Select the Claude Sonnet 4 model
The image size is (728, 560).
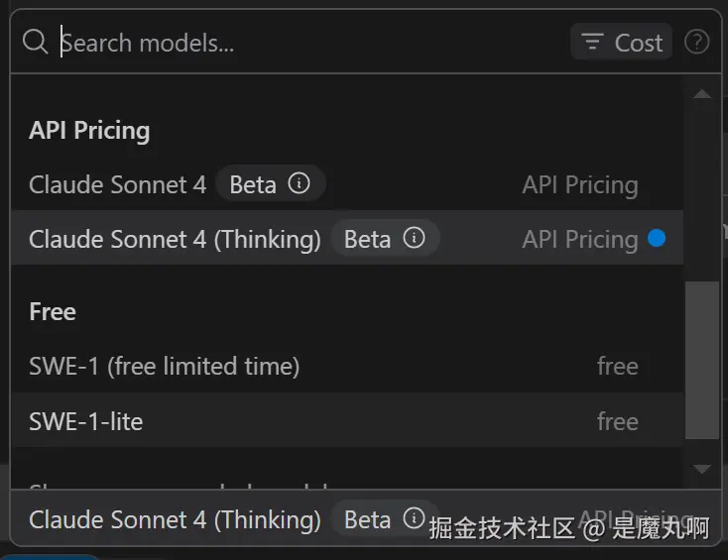click(117, 184)
